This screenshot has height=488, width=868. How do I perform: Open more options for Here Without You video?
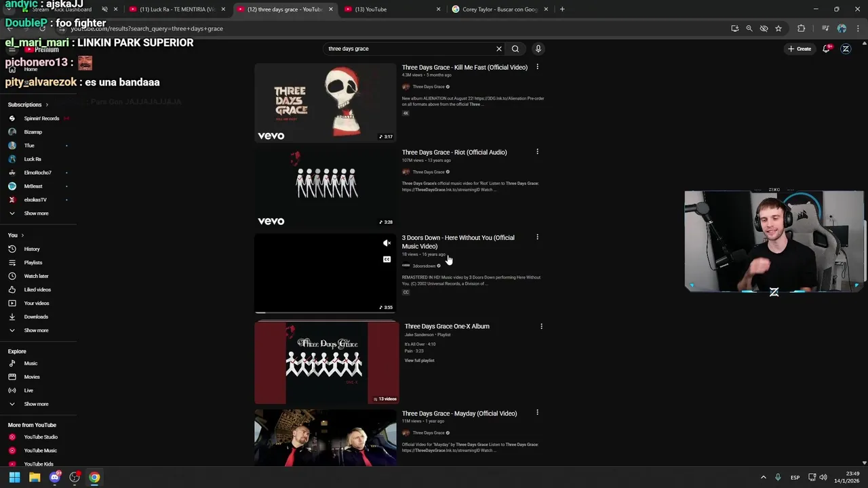537,237
